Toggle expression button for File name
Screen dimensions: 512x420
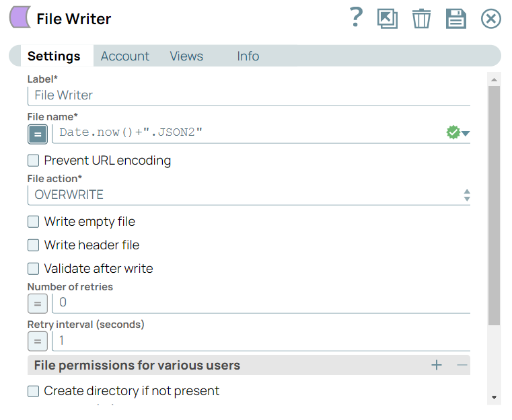click(38, 134)
